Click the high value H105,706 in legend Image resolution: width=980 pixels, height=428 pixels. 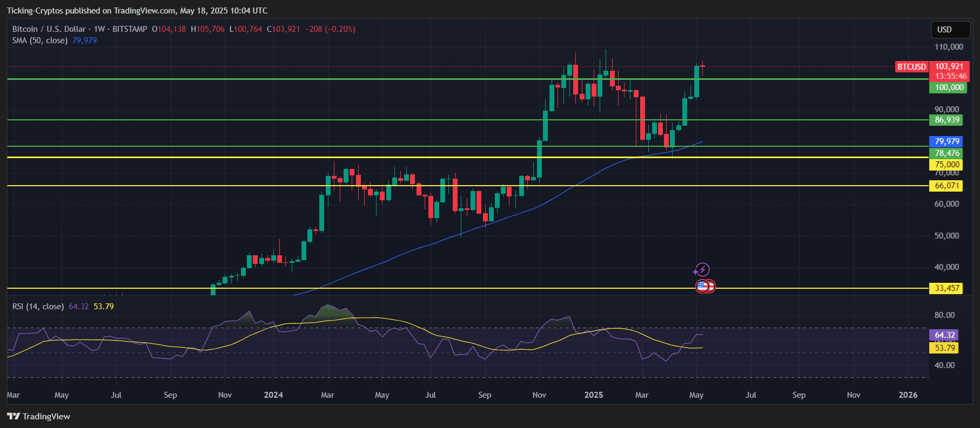207,29
